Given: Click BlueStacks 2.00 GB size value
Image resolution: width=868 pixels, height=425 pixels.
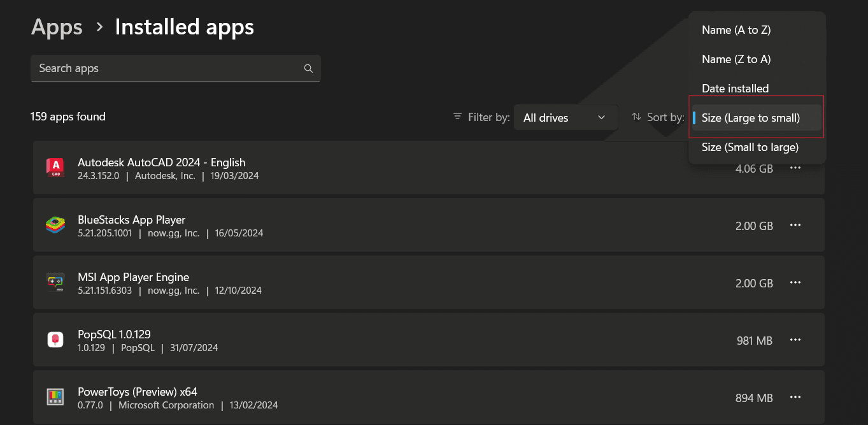Looking at the screenshot, I should [x=754, y=226].
